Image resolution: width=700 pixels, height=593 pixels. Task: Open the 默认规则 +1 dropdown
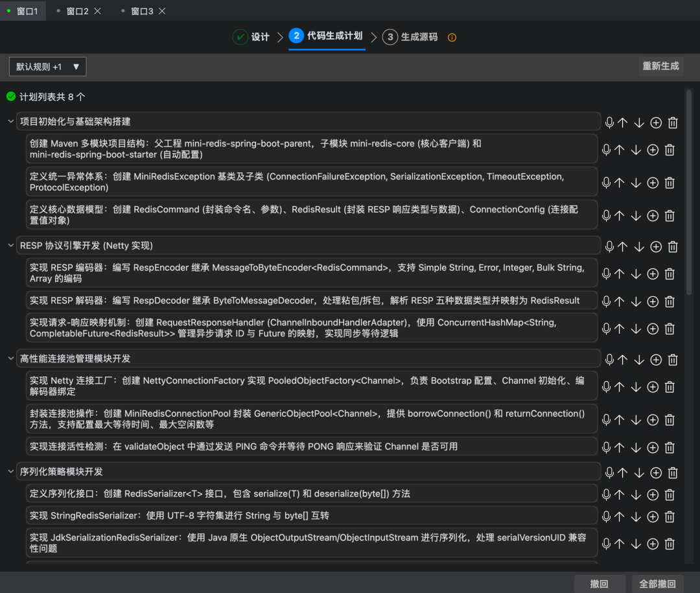[x=47, y=67]
